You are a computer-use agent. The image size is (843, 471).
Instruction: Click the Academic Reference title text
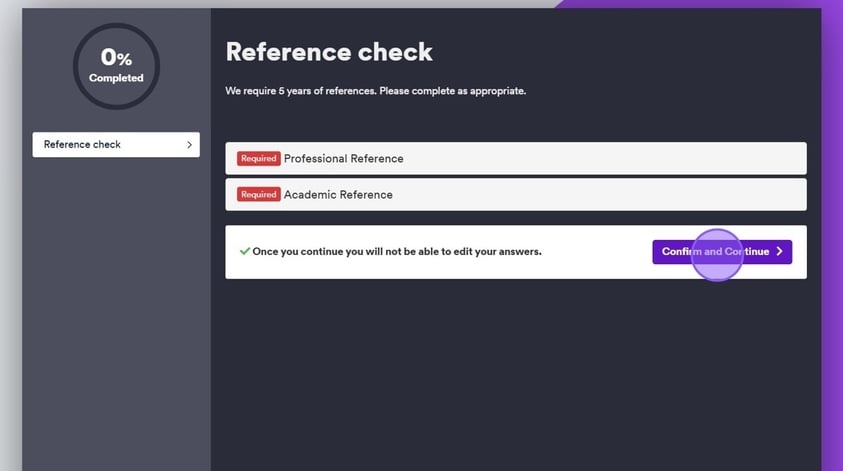[338, 195]
